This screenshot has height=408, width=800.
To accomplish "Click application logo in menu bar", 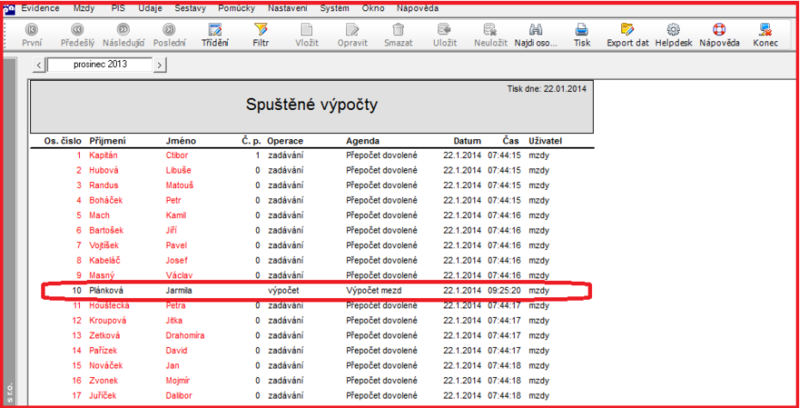I will pos(9,9).
